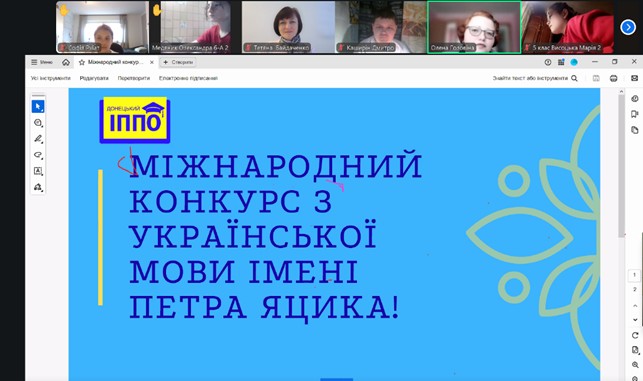Click the Find text or tools search field

click(x=530, y=78)
